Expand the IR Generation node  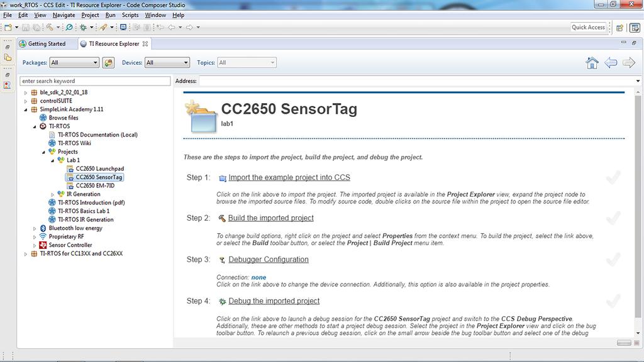click(53, 195)
